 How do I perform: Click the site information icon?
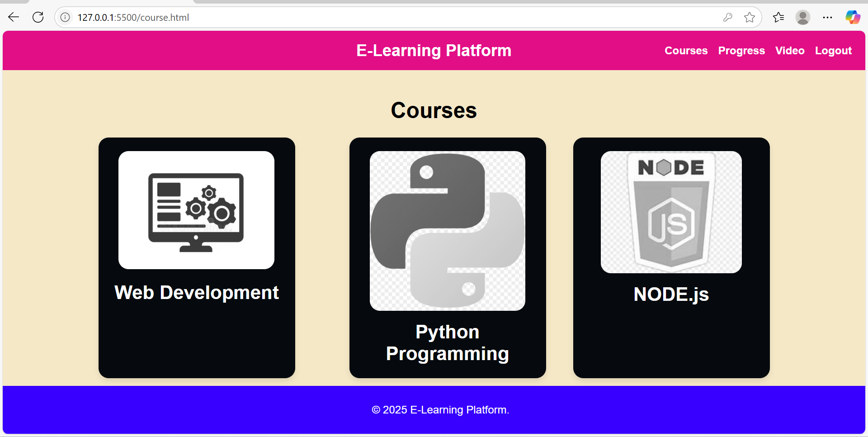click(65, 17)
